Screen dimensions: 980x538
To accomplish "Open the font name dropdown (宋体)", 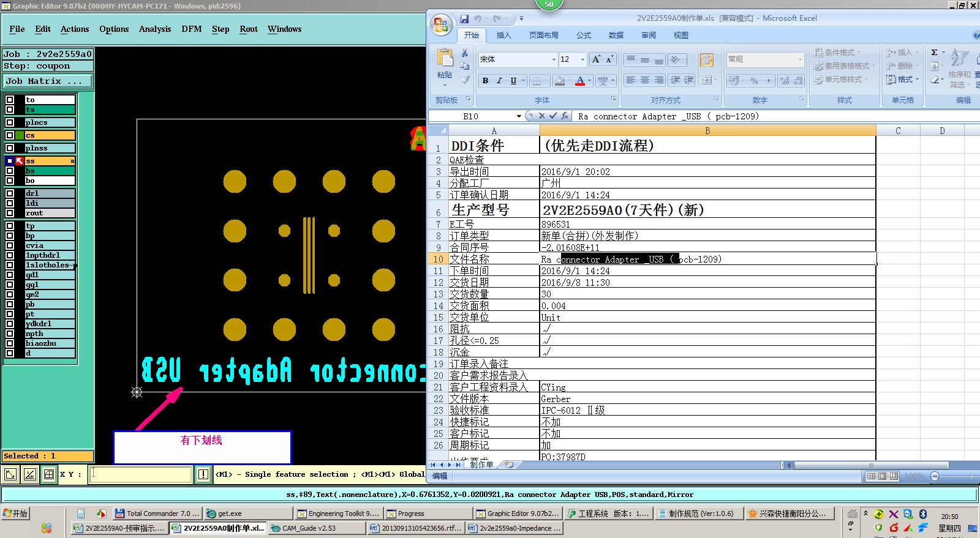I will tap(554, 59).
